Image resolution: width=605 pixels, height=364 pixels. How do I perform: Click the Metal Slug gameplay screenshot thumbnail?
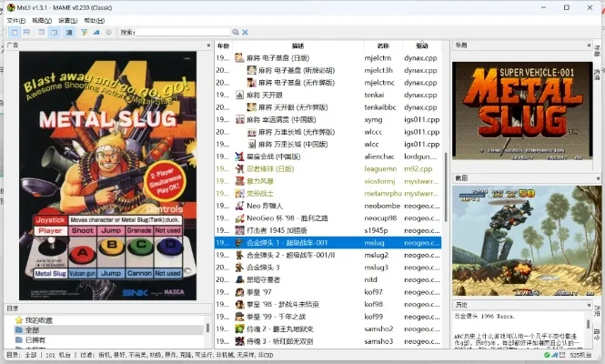526,241
